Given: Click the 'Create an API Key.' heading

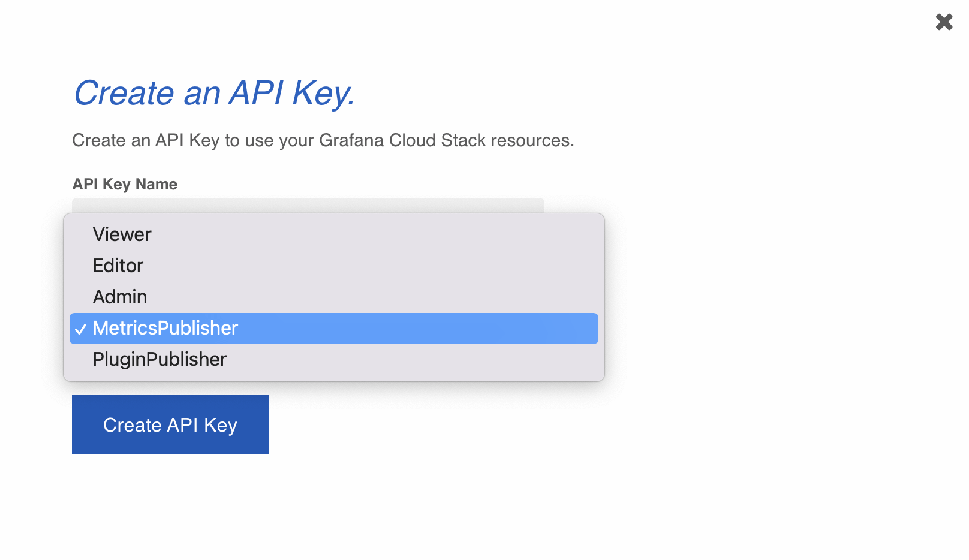Looking at the screenshot, I should (214, 94).
